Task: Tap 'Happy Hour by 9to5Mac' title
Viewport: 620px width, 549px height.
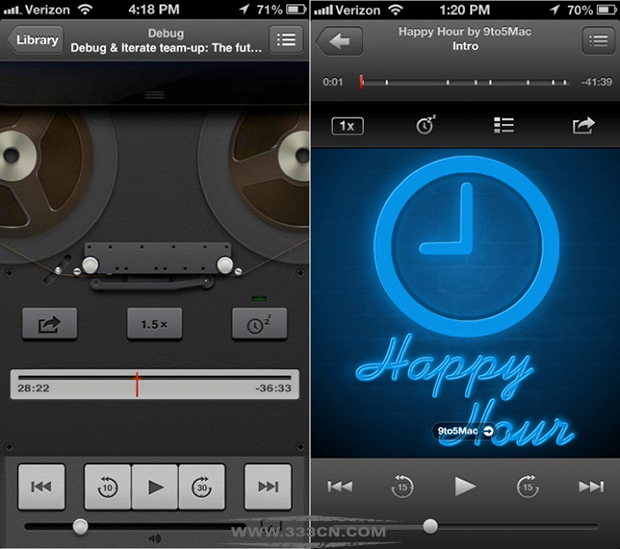Action: coord(465,31)
